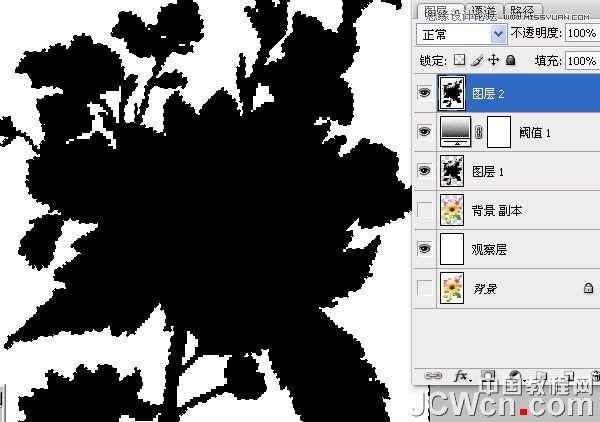
Task: Toggle lock position move icon
Action: tap(494, 60)
